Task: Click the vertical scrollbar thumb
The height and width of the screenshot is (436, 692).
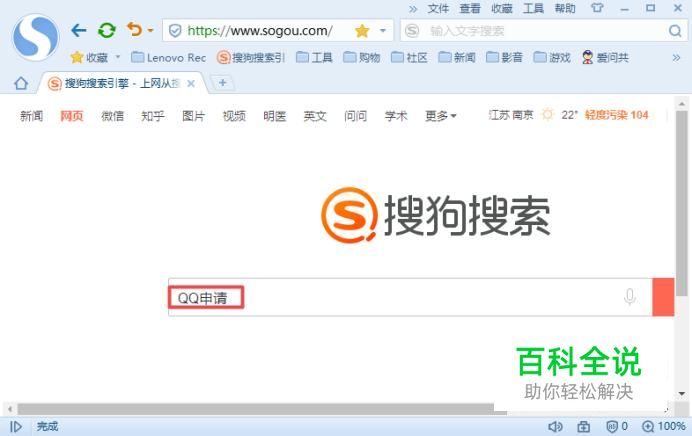Action: (682, 203)
